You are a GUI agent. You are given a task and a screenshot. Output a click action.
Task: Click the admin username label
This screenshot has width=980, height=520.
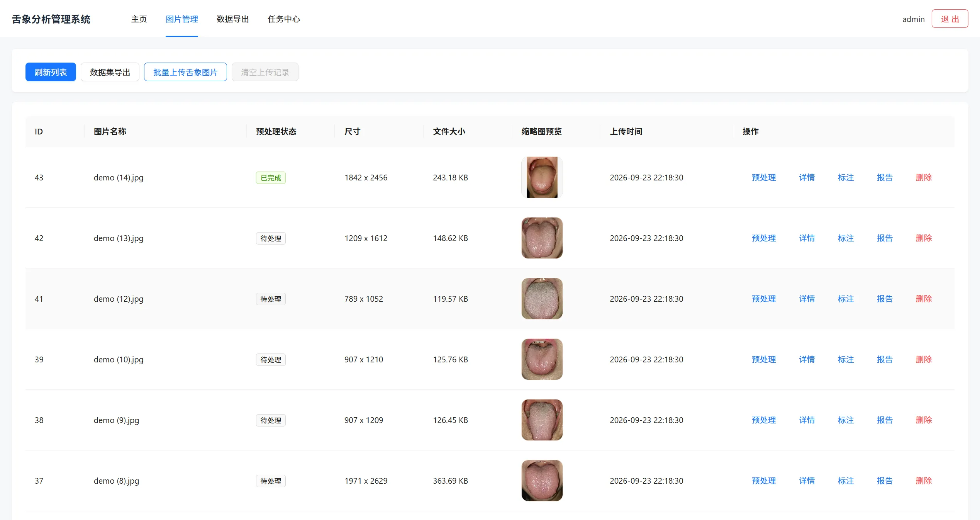(913, 19)
